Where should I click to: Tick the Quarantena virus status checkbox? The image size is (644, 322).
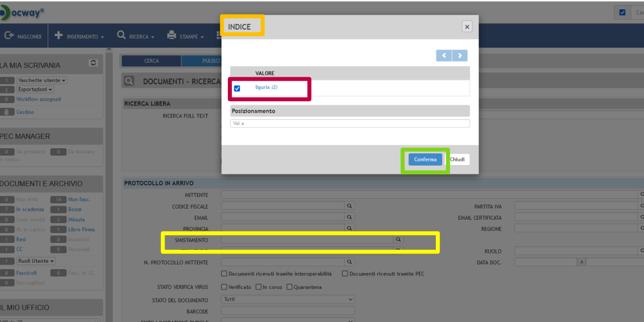pyautogui.click(x=289, y=287)
